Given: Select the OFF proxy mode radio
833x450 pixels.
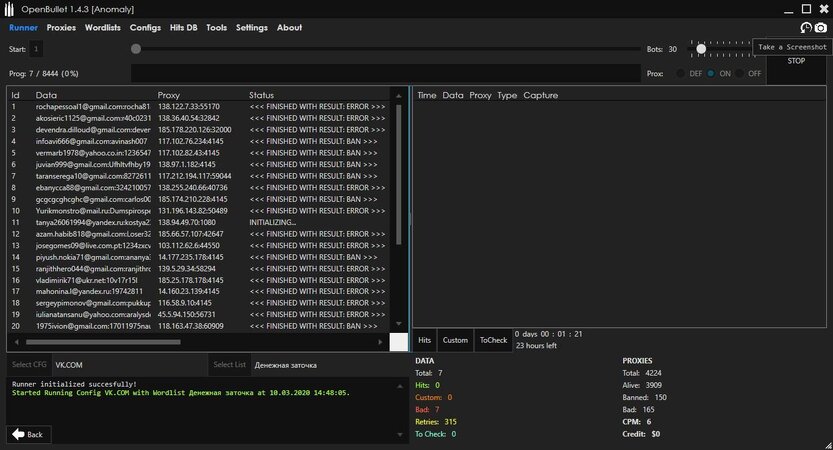Looking at the screenshot, I should [x=740, y=73].
